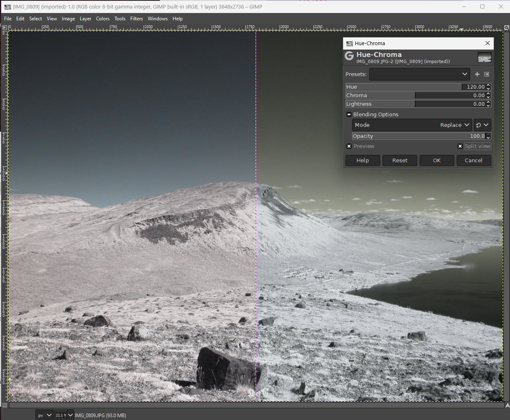Screen dimensions: 510x420
Task: Open the Filters menu
Action: click(x=136, y=19)
